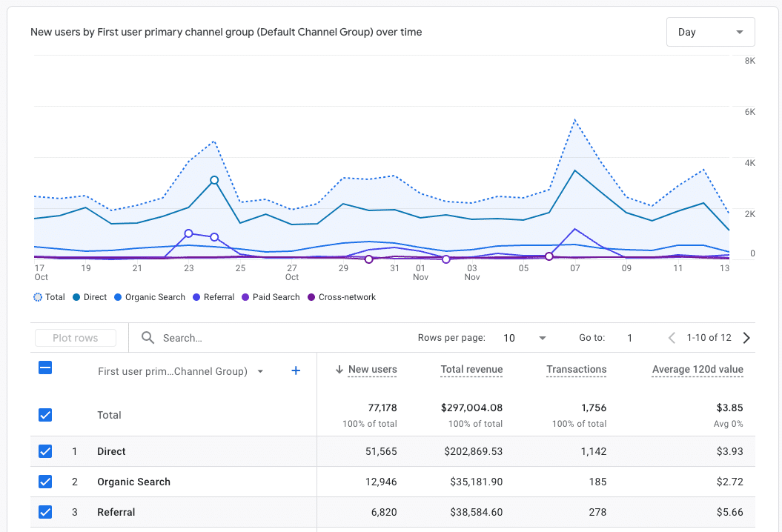Click the Direct legend dot
The image size is (782, 532).
[x=76, y=297]
